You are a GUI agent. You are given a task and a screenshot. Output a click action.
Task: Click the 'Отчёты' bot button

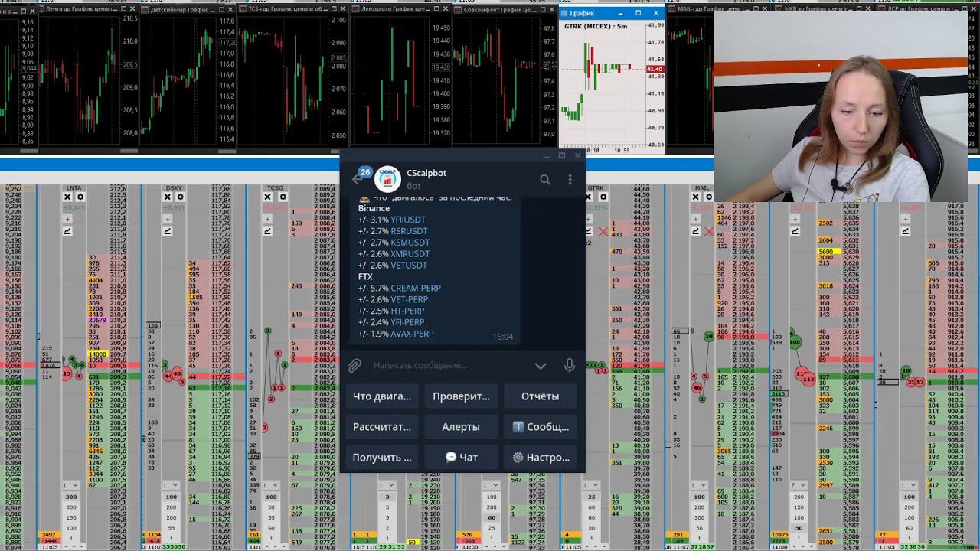[541, 396]
